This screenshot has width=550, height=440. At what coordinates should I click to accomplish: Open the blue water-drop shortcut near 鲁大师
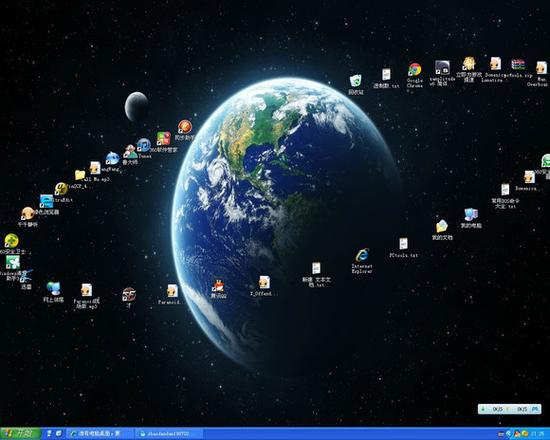[x=112, y=159]
